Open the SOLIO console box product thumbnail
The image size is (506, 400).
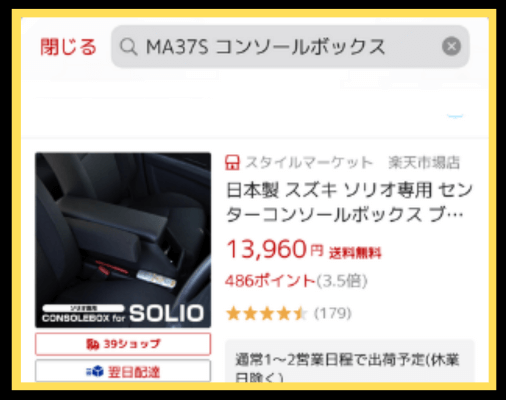coord(123,240)
